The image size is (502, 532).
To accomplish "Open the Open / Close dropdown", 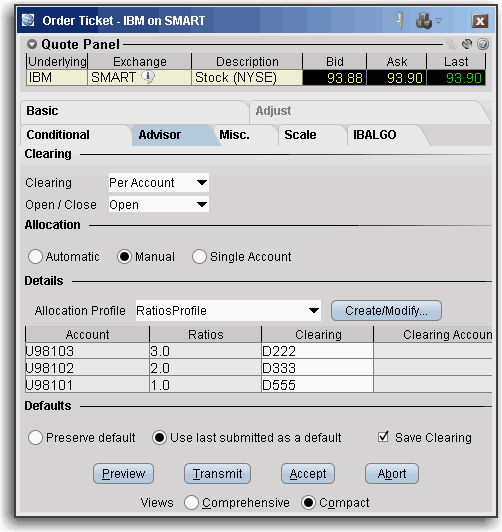I will (x=158, y=205).
